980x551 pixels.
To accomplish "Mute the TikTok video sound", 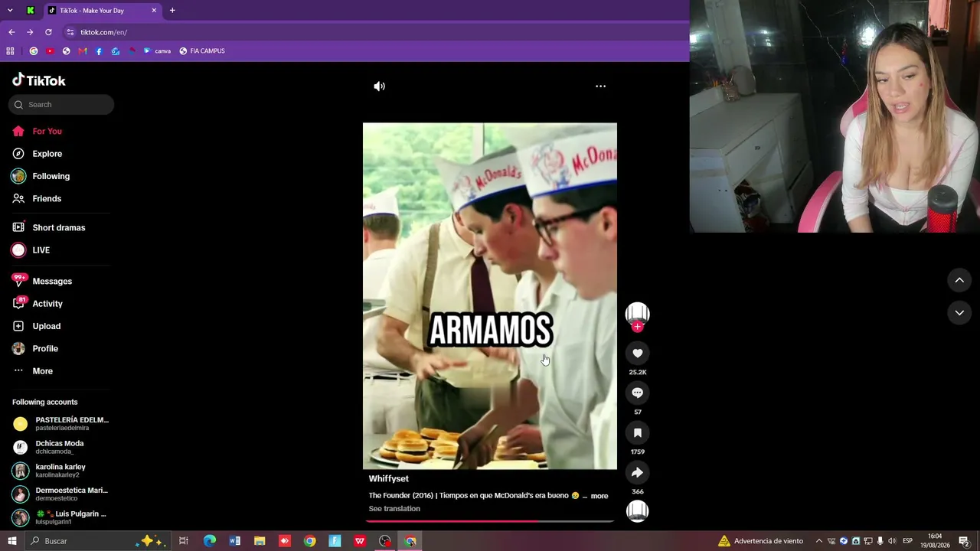I will 379,86.
